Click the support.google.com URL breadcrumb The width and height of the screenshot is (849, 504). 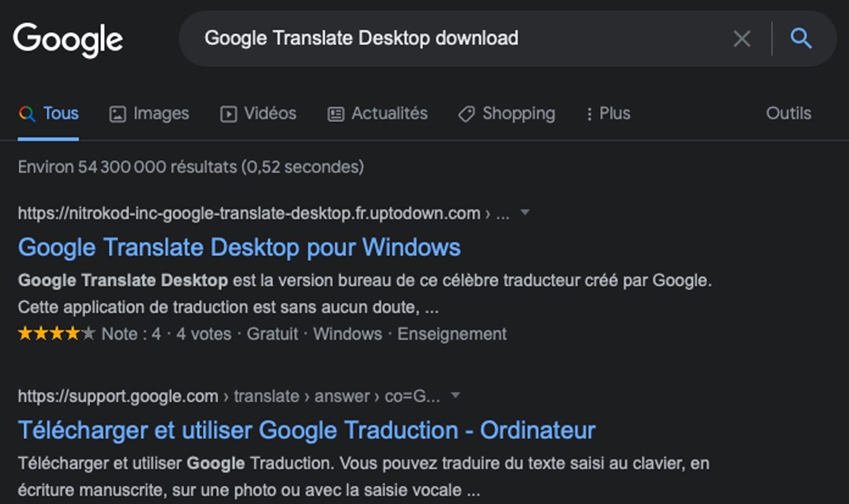click(x=229, y=396)
